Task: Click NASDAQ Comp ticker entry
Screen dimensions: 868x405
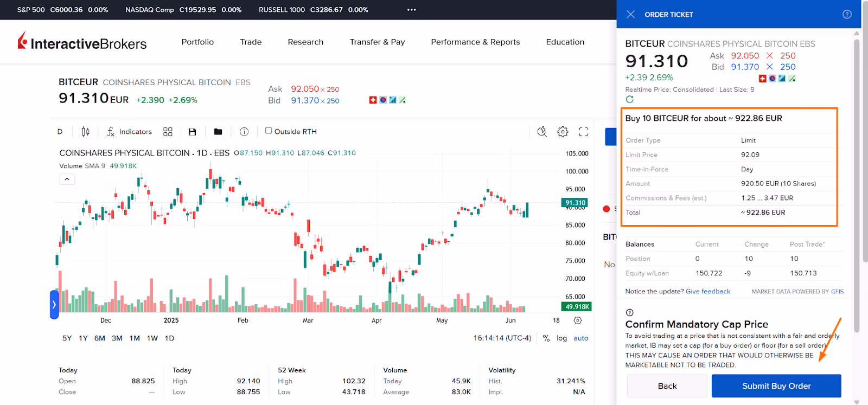Action: pos(183,10)
